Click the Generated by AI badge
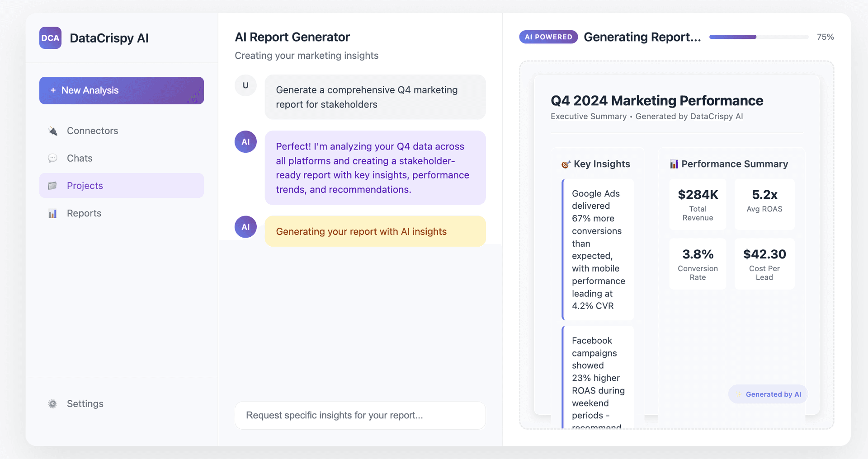 (x=768, y=394)
